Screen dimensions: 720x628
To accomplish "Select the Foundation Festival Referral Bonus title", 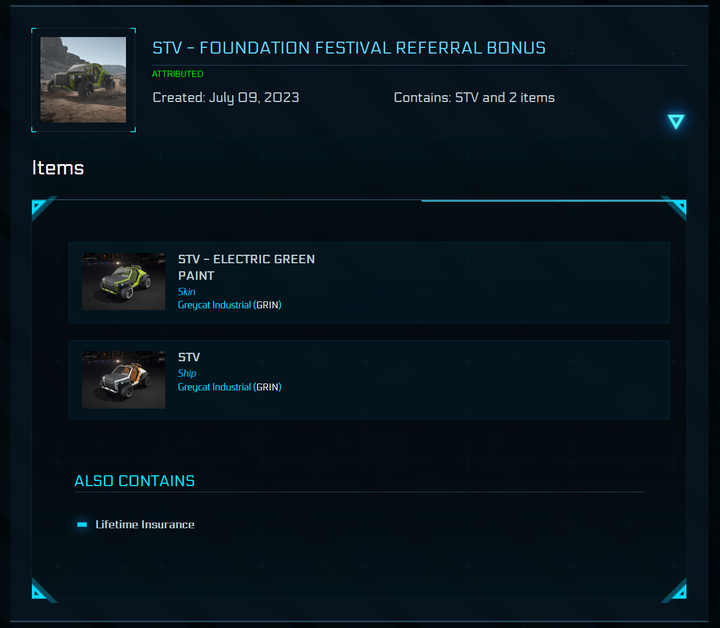I will click(x=349, y=48).
